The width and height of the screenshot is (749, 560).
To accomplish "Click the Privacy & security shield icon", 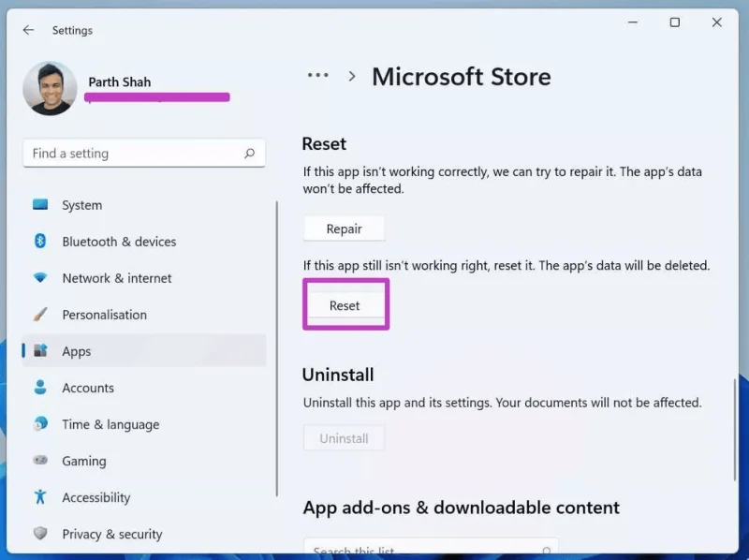I will pos(40,533).
